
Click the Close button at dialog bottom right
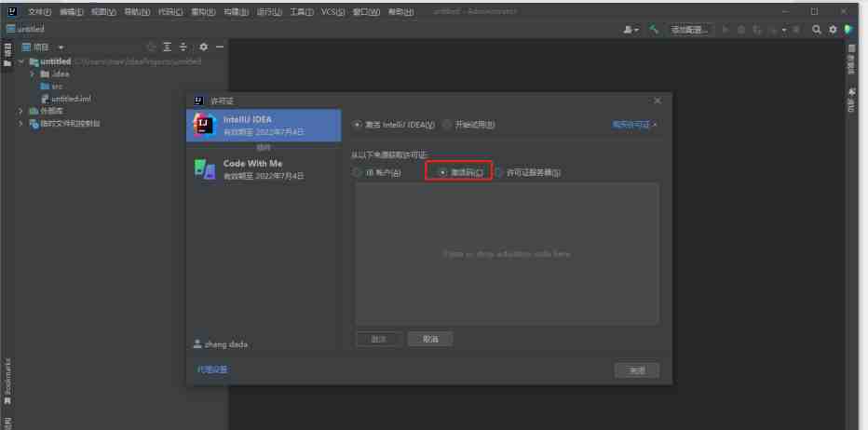(x=637, y=370)
